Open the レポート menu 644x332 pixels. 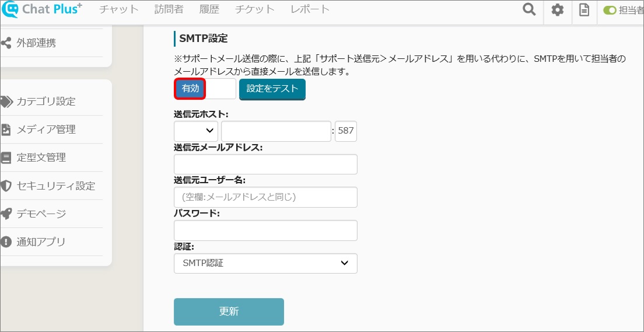point(310,9)
